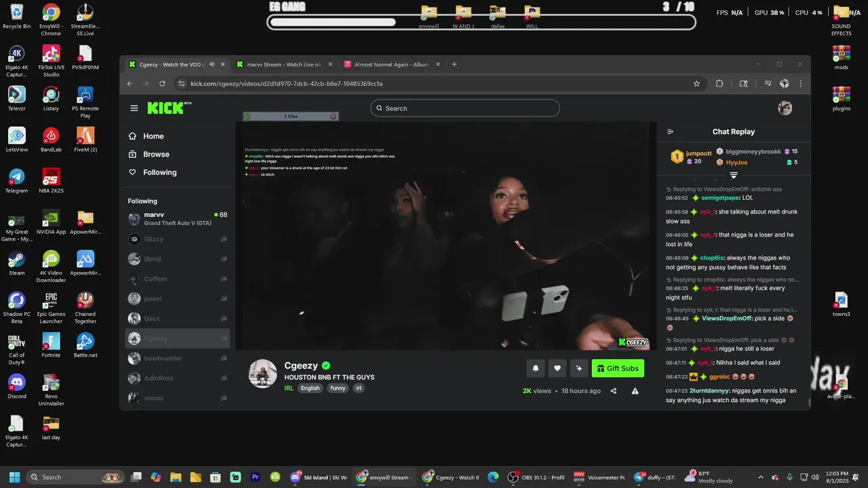Show hidden system tray icons chevron
Screen dimensions: 868x488
point(760,477)
